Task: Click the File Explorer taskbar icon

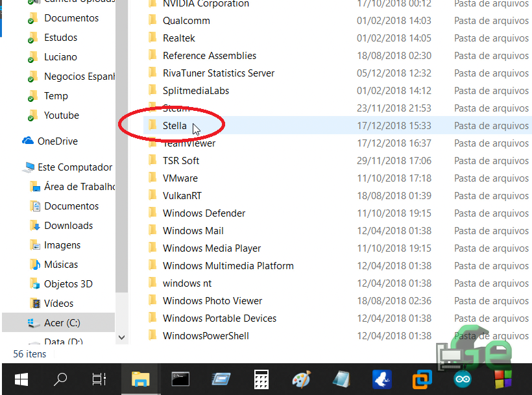Action: click(x=141, y=379)
